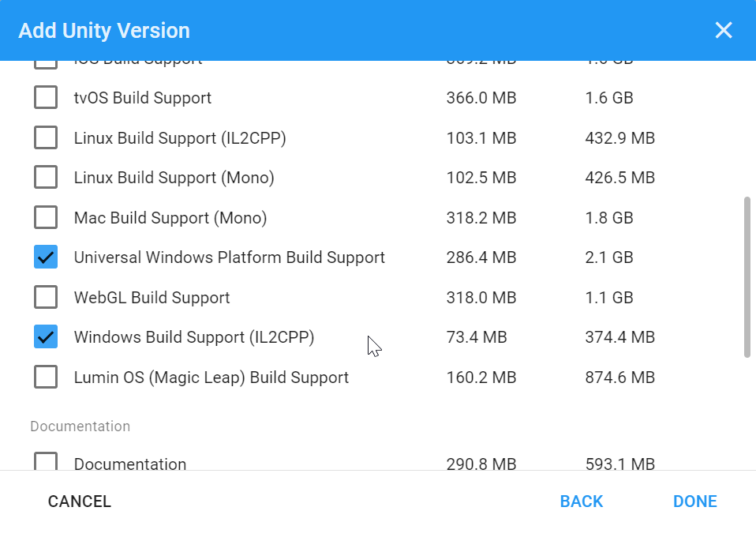Enable the Documentation checkbox

point(45,461)
